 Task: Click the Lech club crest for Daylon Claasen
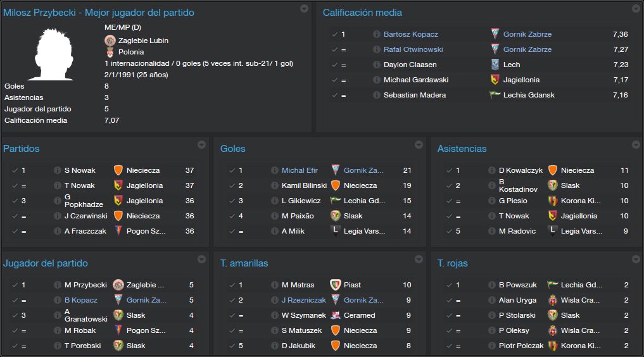(x=495, y=65)
